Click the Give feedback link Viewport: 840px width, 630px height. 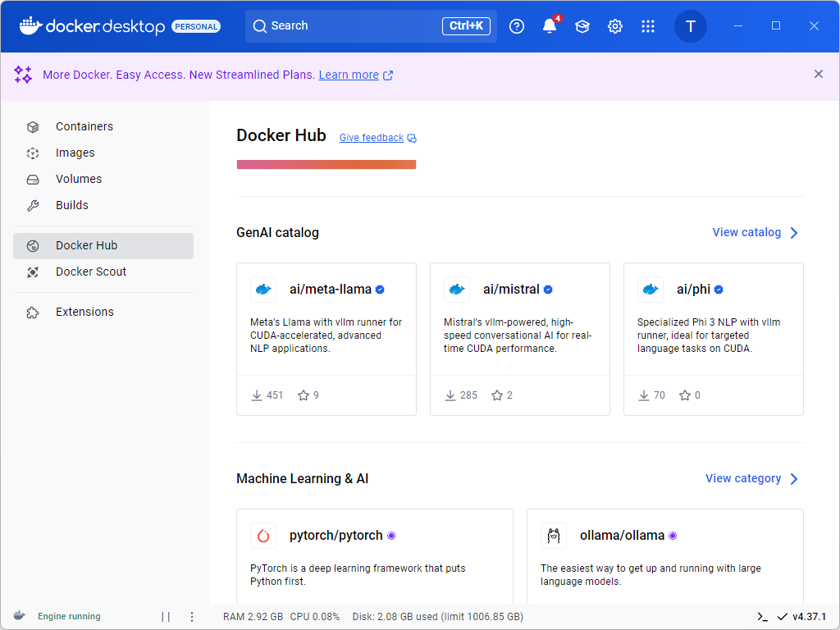[371, 137]
